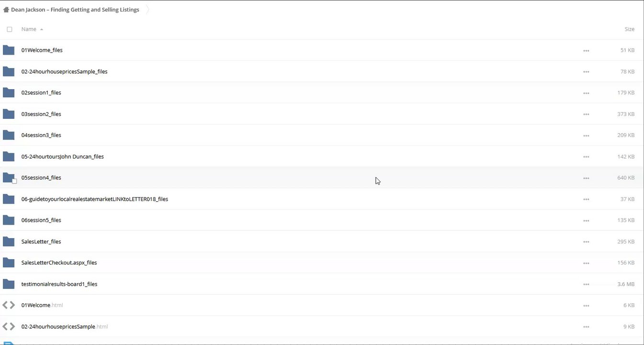Check the 05session4_files row checkbox
Image resolution: width=644 pixels, height=345 pixels.
point(14,181)
